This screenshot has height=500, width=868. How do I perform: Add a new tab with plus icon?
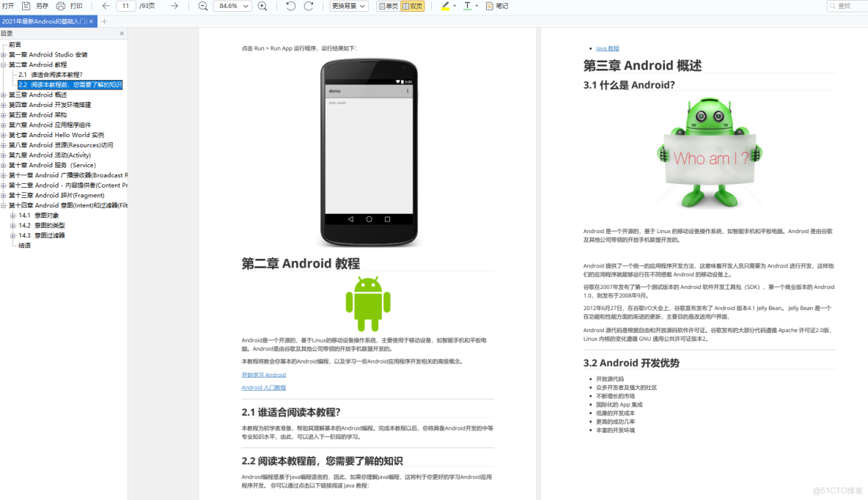[x=104, y=21]
